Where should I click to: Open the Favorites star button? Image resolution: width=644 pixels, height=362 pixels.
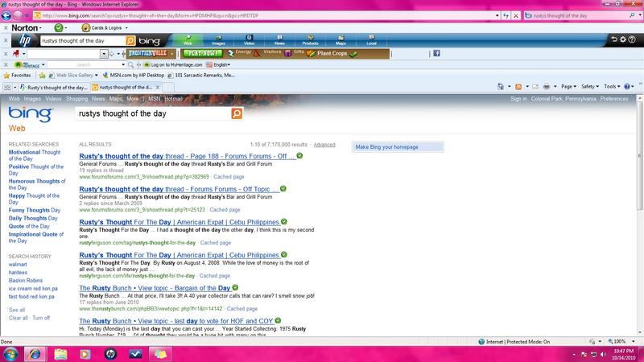[x=17, y=76]
